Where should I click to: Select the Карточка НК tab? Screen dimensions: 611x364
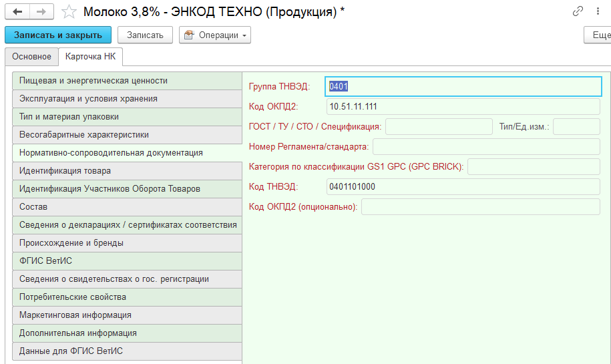tap(90, 57)
